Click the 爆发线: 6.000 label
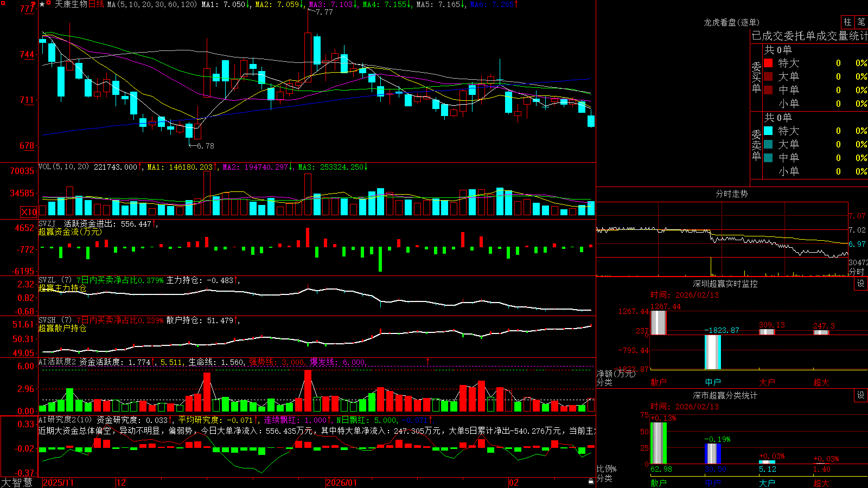This screenshot has height=488, width=868. pyautogui.click(x=339, y=362)
